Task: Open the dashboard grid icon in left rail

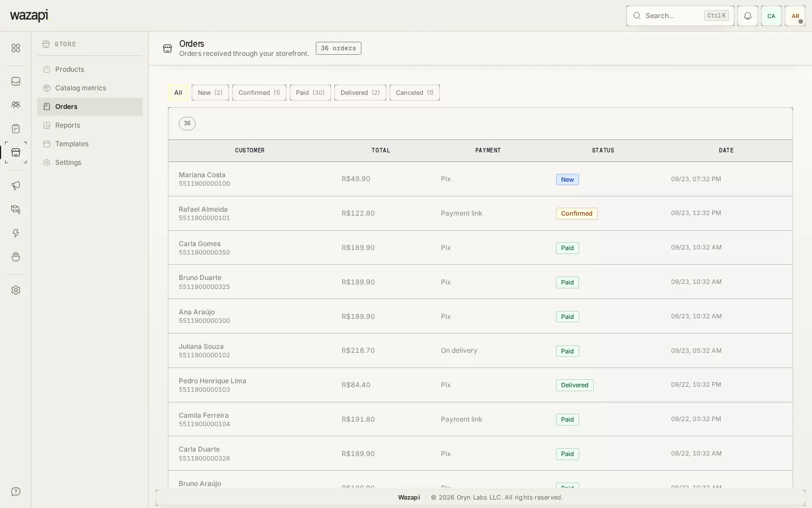Action: click(16, 48)
